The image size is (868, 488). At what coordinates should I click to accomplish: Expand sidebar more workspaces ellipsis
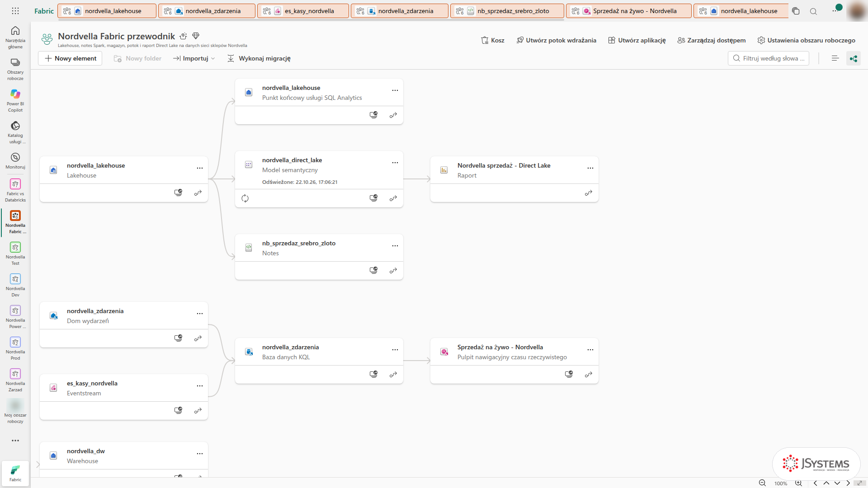click(15, 441)
